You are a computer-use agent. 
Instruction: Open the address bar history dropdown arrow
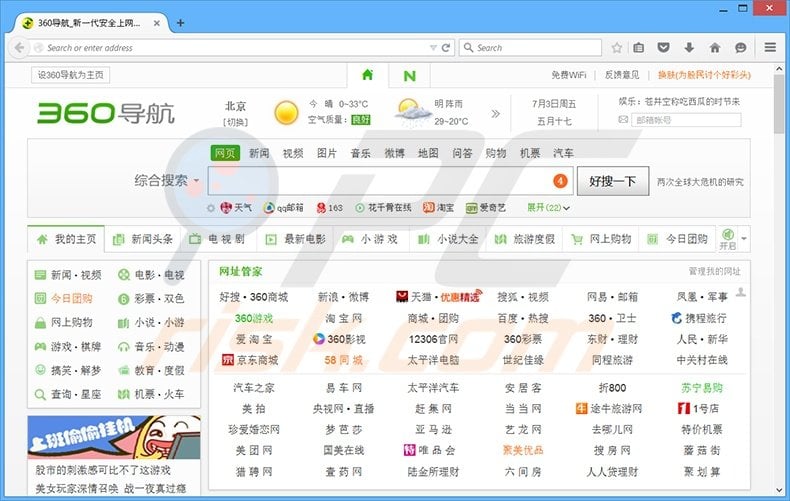tap(433, 48)
